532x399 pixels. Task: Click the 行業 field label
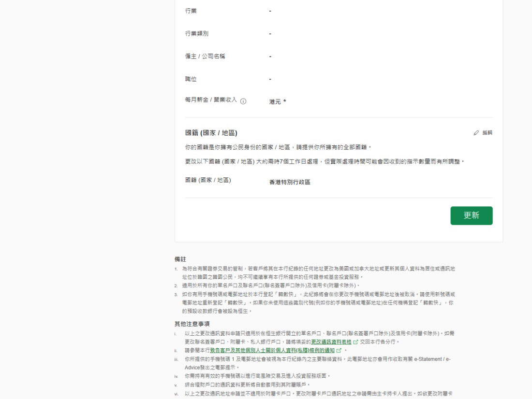pyautogui.click(x=191, y=11)
